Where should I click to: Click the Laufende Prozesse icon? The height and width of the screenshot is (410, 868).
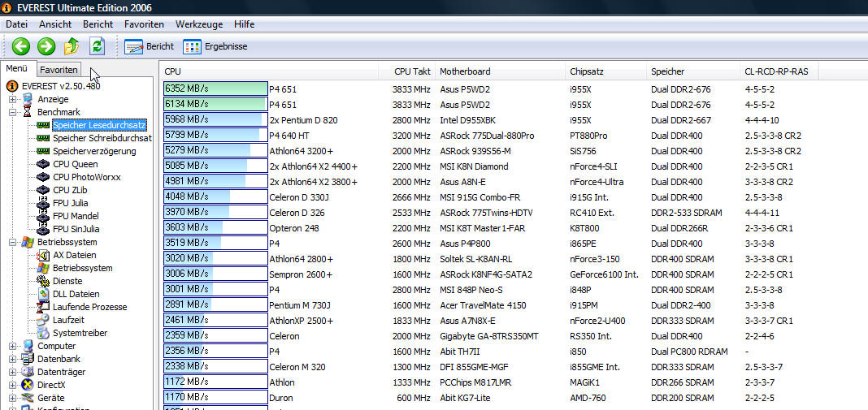pos(43,307)
